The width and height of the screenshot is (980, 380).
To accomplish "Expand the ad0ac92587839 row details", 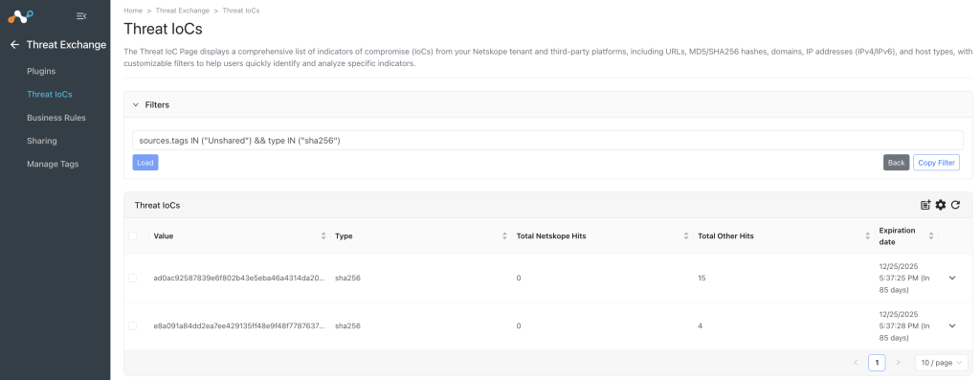I will [952, 279].
